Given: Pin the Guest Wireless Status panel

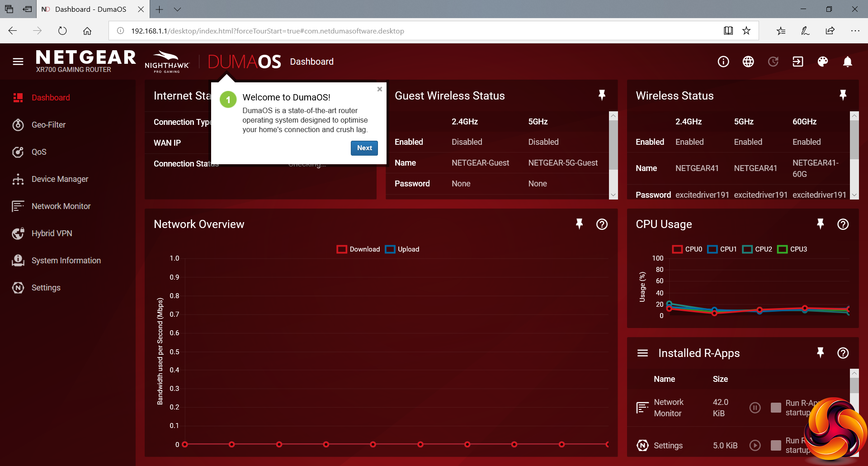Looking at the screenshot, I should coord(602,95).
